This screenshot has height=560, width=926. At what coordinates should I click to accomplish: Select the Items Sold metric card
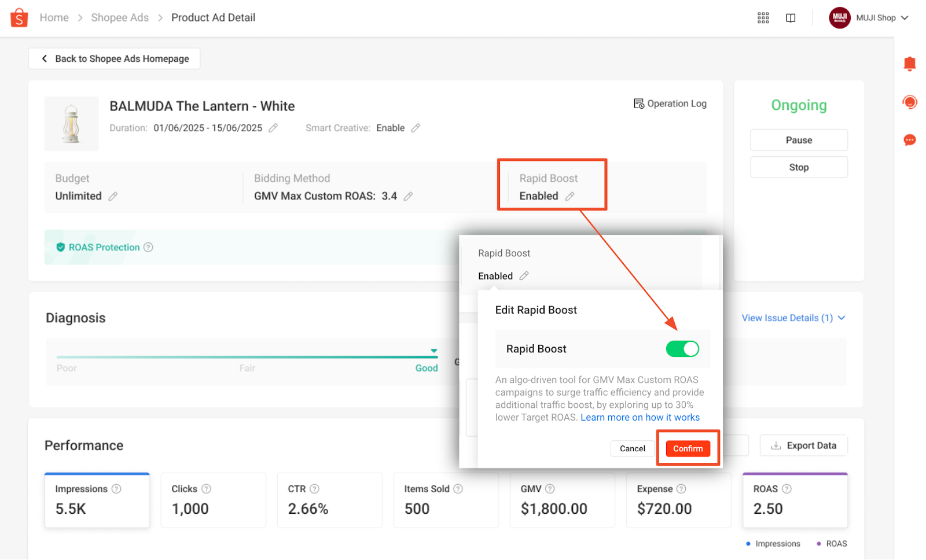(446, 500)
